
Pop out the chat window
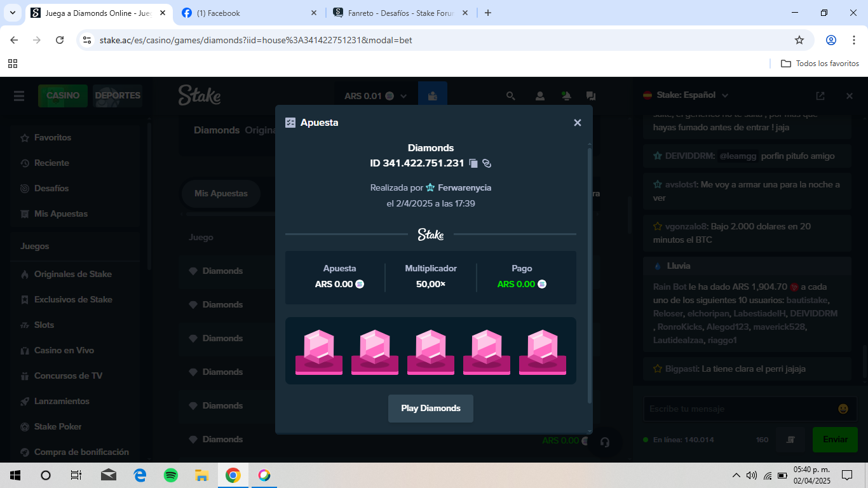pyautogui.click(x=820, y=96)
